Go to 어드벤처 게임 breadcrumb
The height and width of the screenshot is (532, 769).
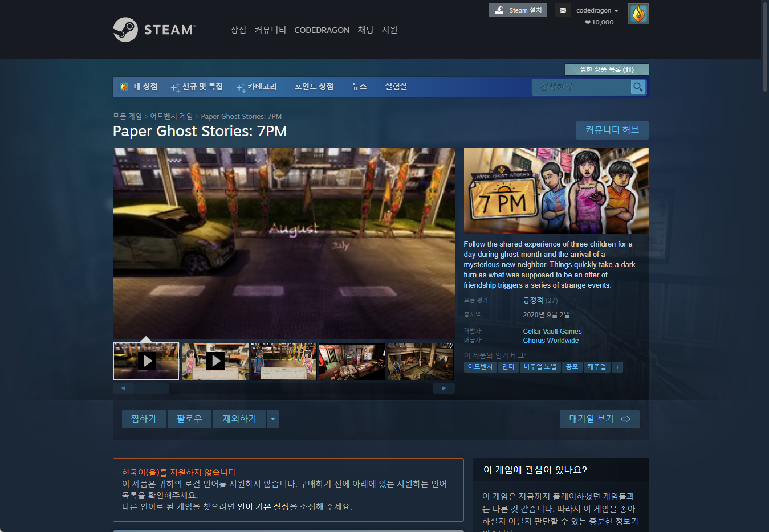[171, 116]
